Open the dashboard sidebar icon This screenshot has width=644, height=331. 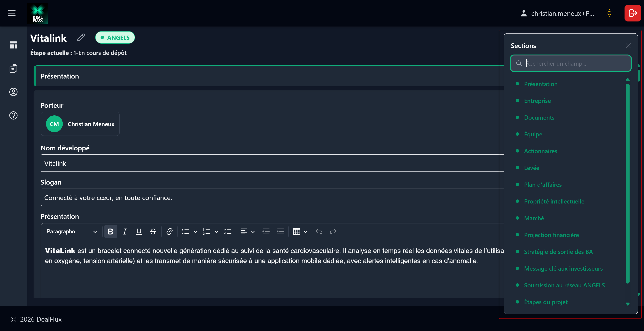pos(13,45)
